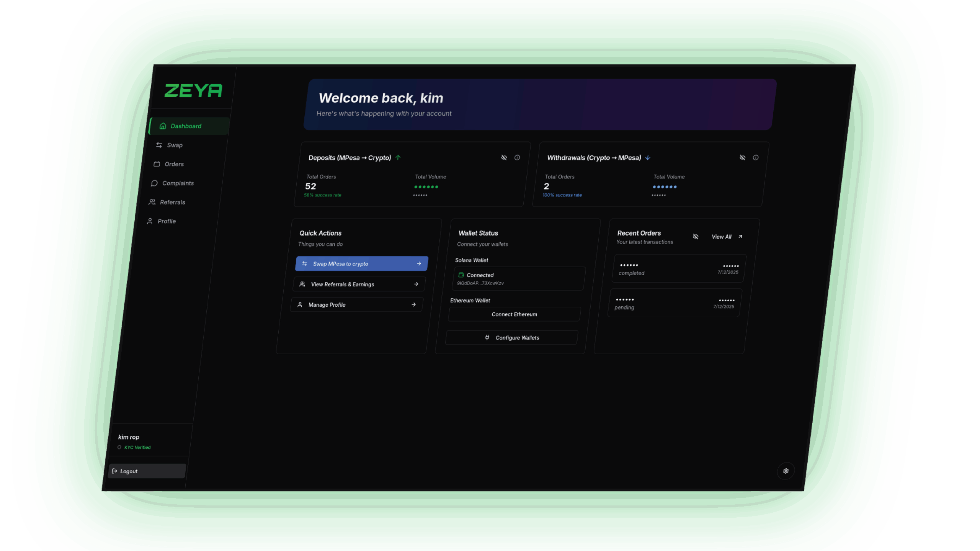Open View Referrals & Earnings via arrow
Screen dimensions: 980x551
click(x=415, y=284)
